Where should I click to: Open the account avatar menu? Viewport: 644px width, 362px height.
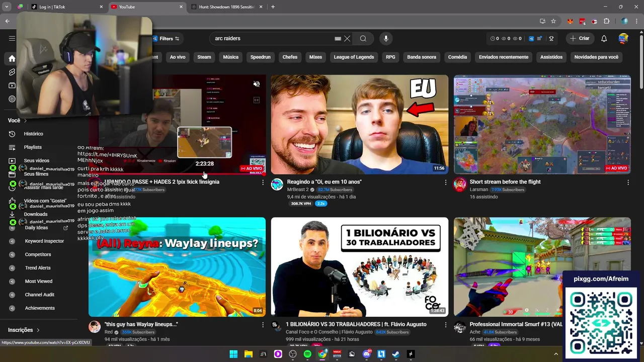click(623, 38)
